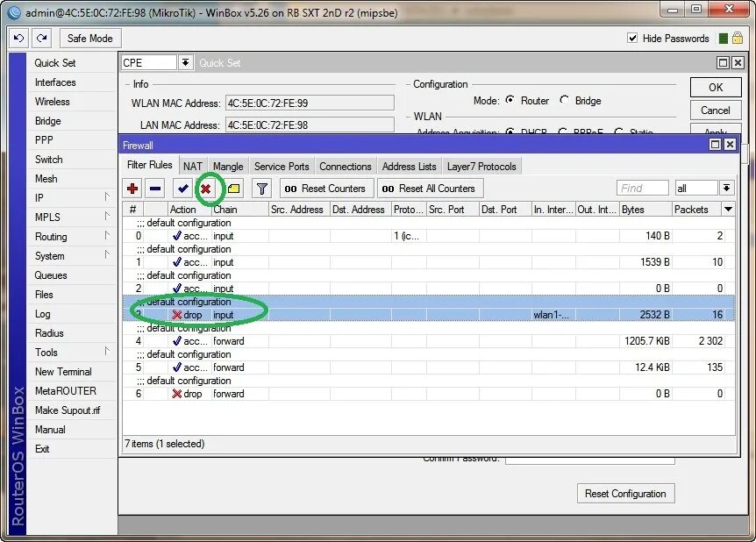Screen dimensions: 756x542
Task: Add a new firewall rule with red plus
Action: (132, 189)
